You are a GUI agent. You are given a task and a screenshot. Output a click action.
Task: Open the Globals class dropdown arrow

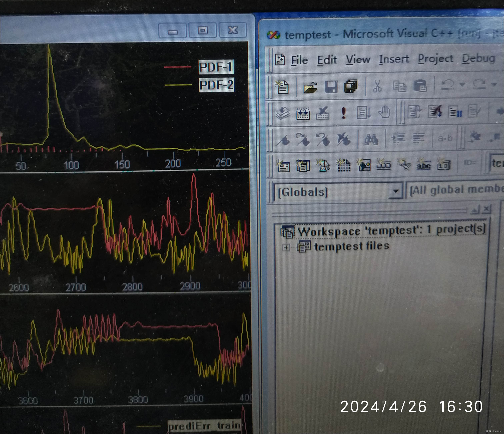(395, 191)
